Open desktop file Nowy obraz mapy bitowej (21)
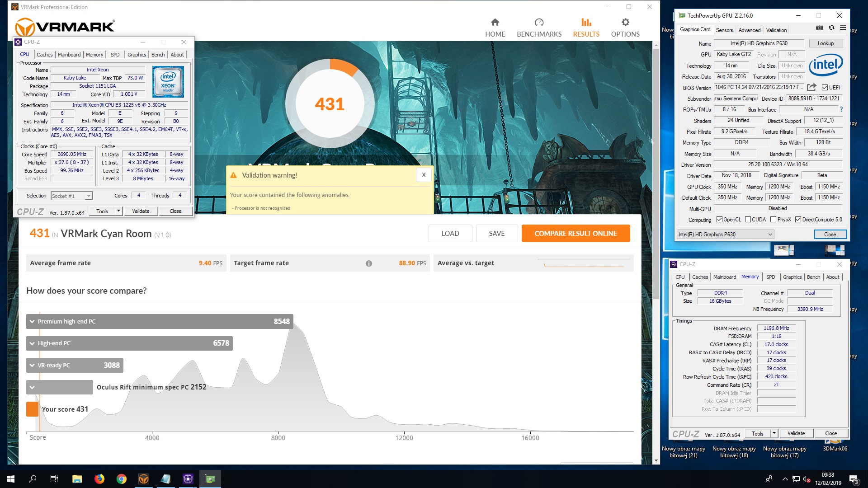This screenshot has height=488, width=868. (x=684, y=451)
